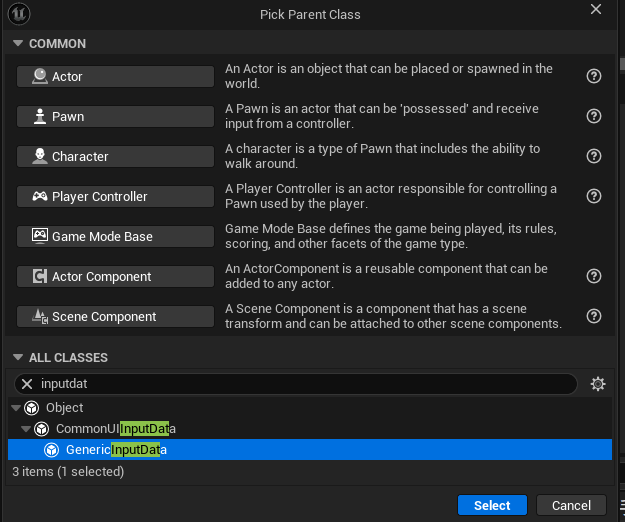Image resolution: width=625 pixels, height=522 pixels.
Task: Click help icon for Player Controller
Action: pos(593,196)
